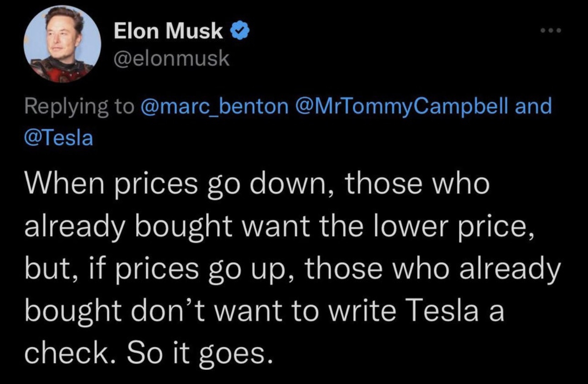Visit the @marc_benton mention link
This screenshot has width=588, height=384.
214,107
